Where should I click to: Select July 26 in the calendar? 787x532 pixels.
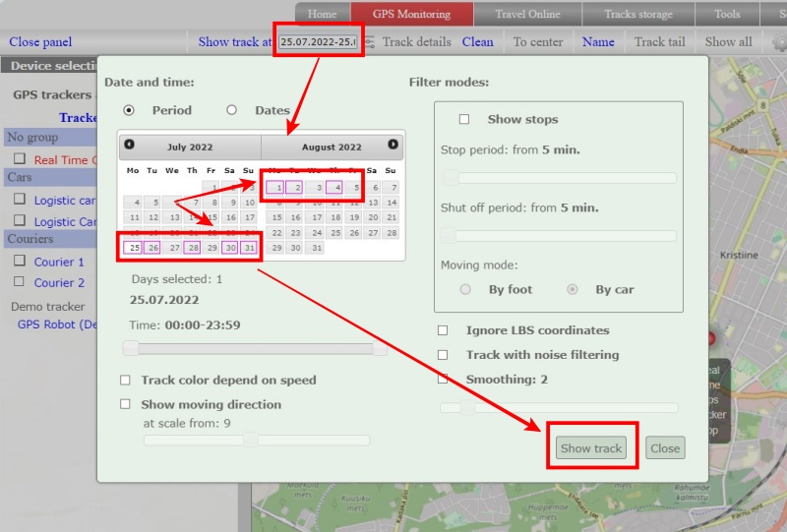152,248
